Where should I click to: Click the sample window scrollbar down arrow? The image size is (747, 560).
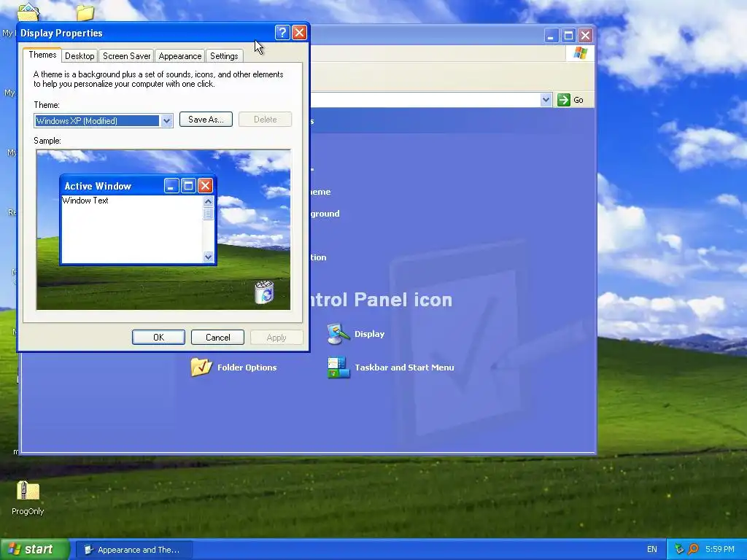(208, 257)
